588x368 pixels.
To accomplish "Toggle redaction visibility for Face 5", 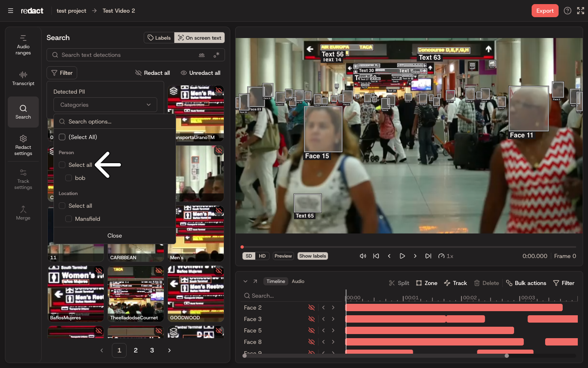I will click(312, 330).
